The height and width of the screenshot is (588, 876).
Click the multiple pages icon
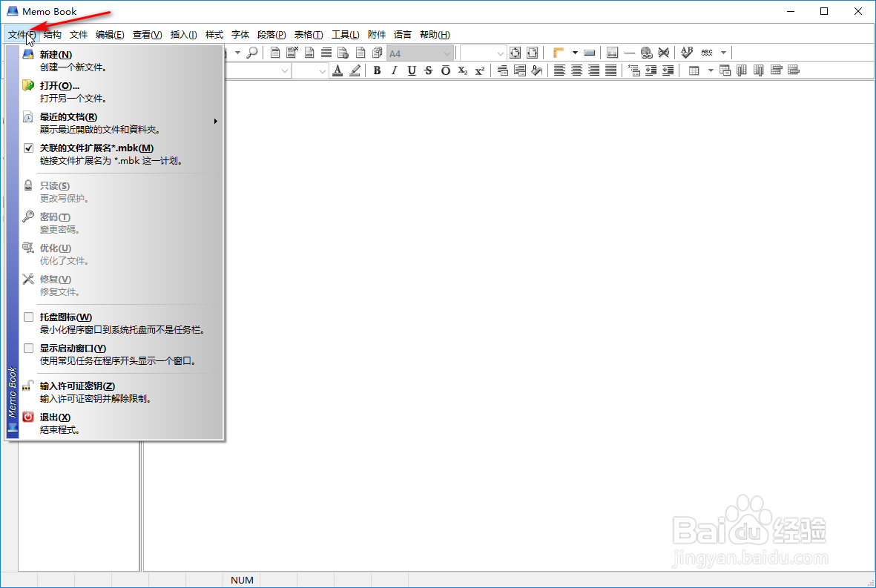[x=378, y=53]
